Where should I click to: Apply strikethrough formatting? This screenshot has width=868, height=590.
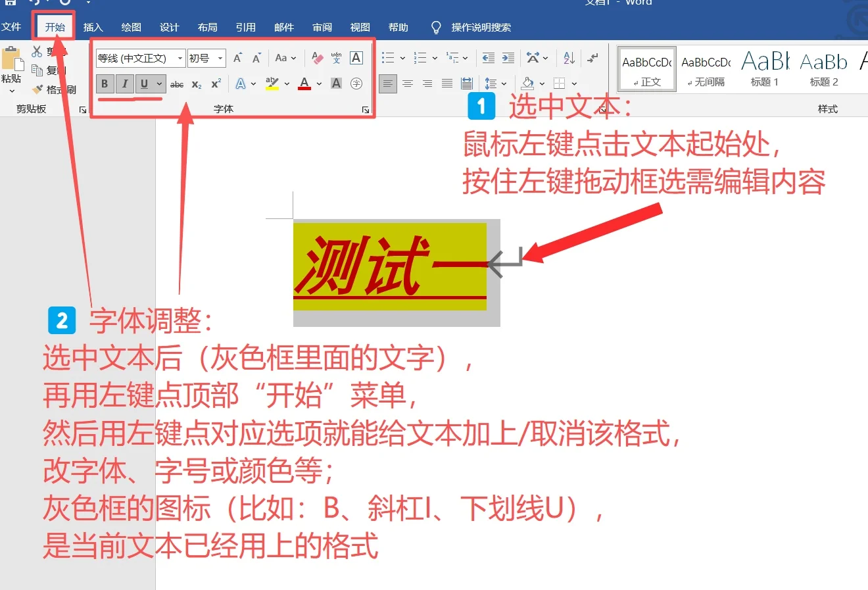pos(177,84)
